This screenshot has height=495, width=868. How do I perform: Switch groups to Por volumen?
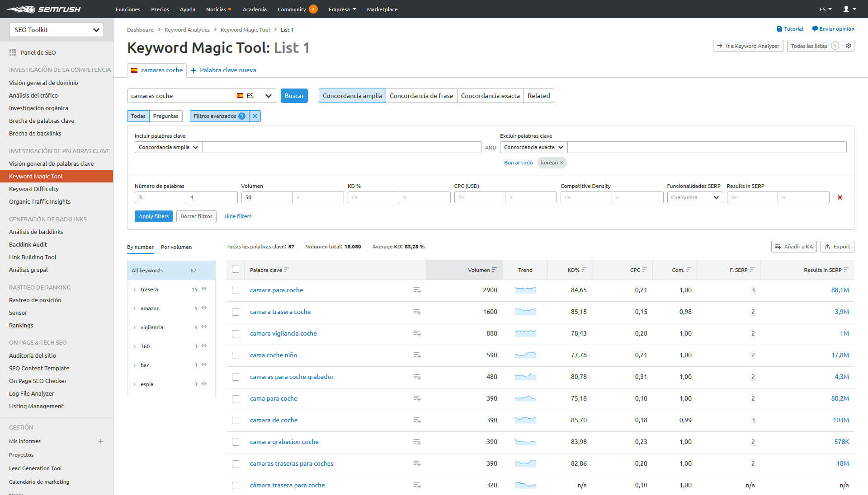pos(176,247)
